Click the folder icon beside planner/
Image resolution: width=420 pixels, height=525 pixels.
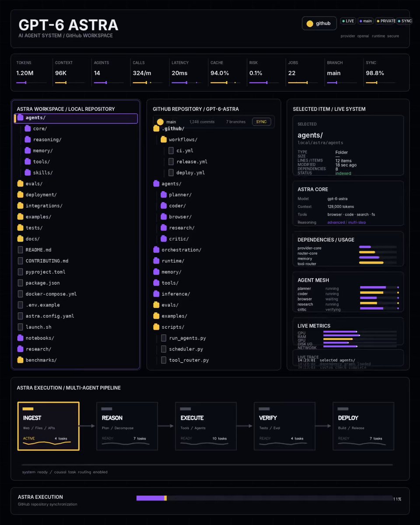point(164,195)
